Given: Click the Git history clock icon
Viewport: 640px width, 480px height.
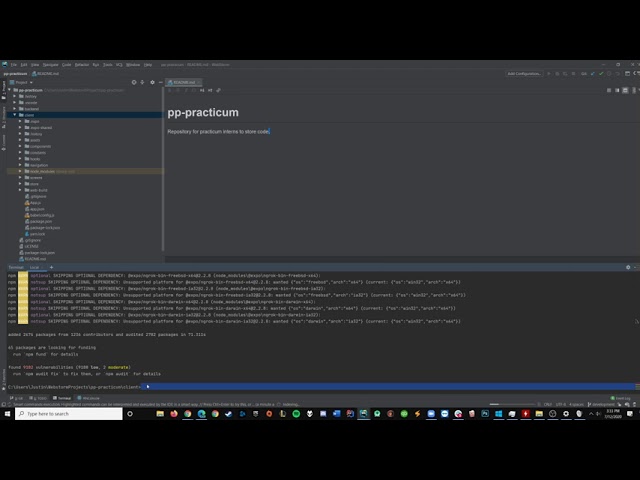Looking at the screenshot, I should coord(609,73).
